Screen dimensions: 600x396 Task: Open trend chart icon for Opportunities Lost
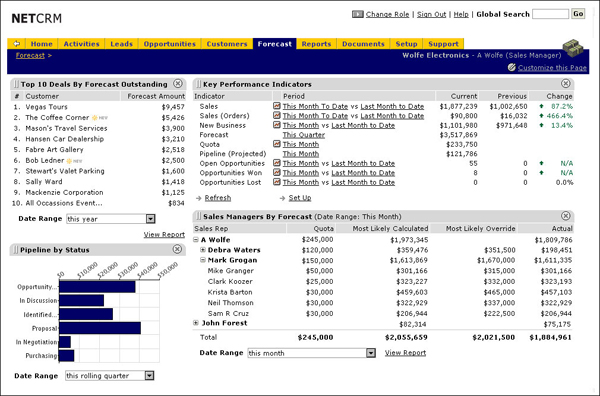(x=277, y=182)
